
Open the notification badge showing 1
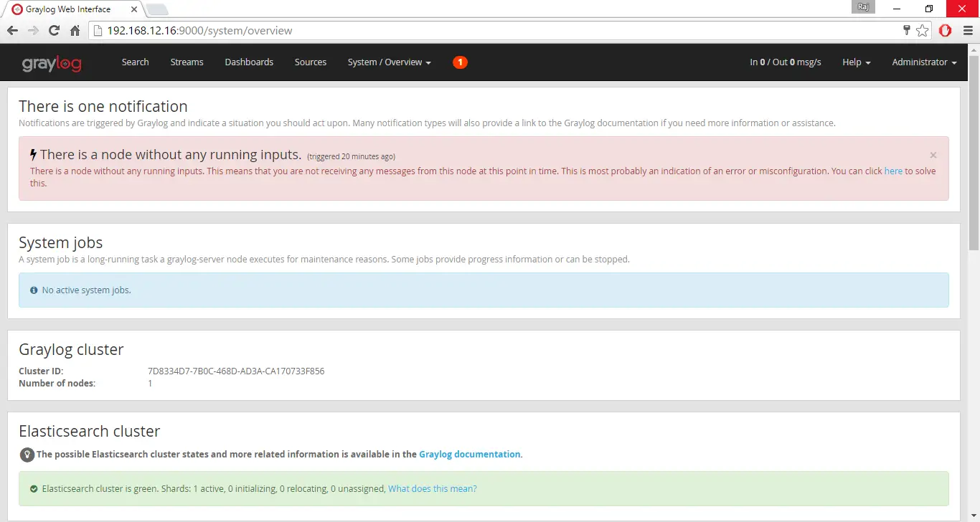point(460,62)
